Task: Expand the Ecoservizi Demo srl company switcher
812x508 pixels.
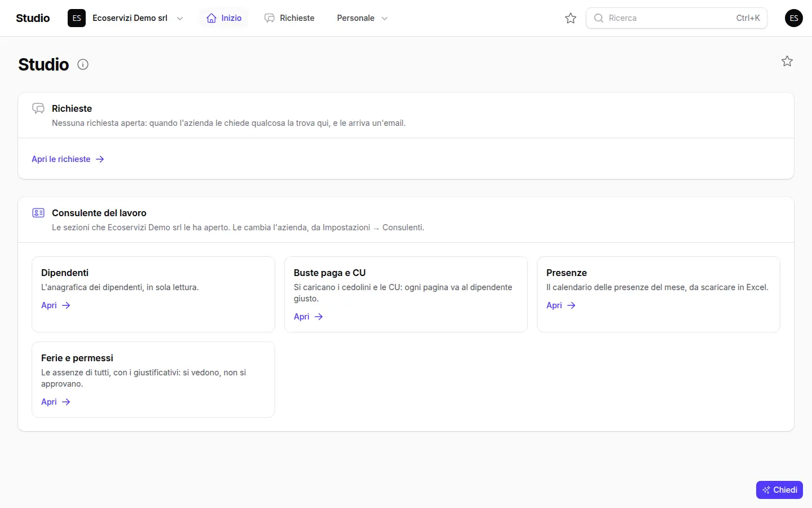Action: tap(126, 18)
